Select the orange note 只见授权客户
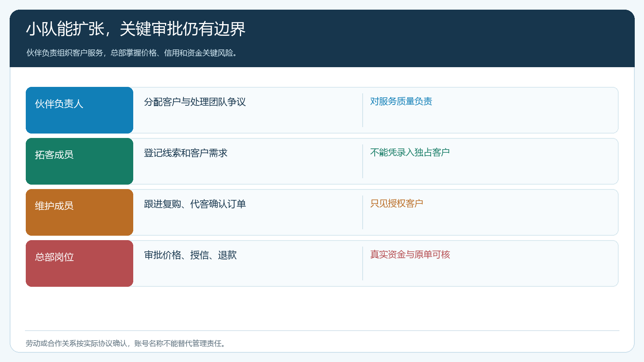Image resolution: width=644 pixels, height=362 pixels. 396,204
